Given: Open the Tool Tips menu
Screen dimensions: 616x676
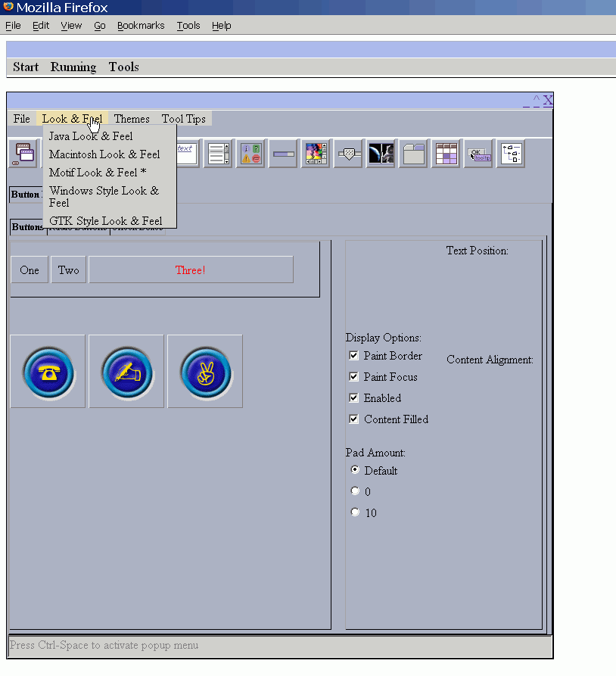Looking at the screenshot, I should click(183, 119).
